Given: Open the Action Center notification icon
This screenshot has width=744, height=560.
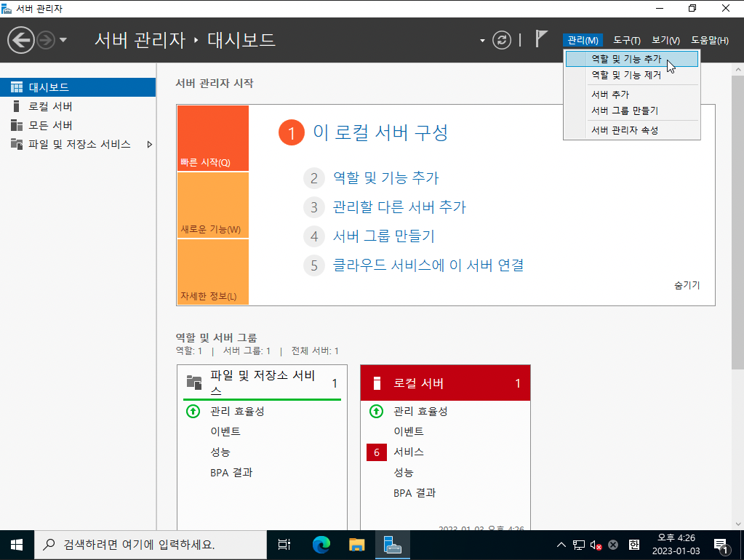Looking at the screenshot, I should point(721,545).
